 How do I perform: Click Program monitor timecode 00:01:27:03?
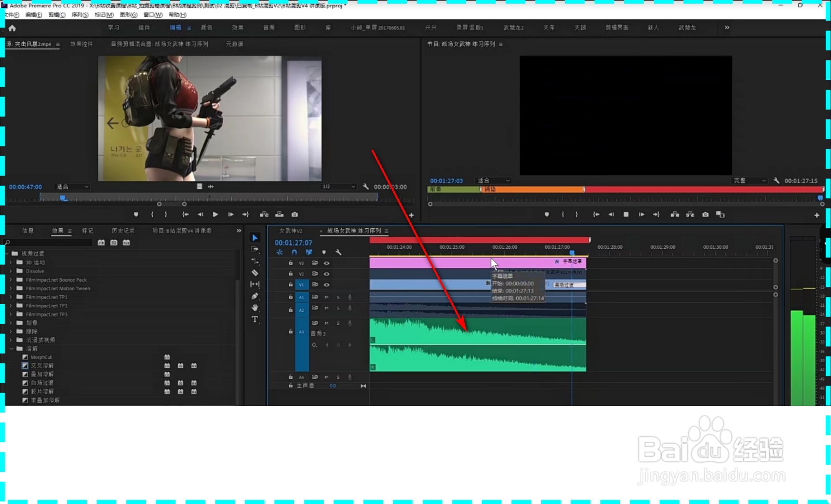446,181
